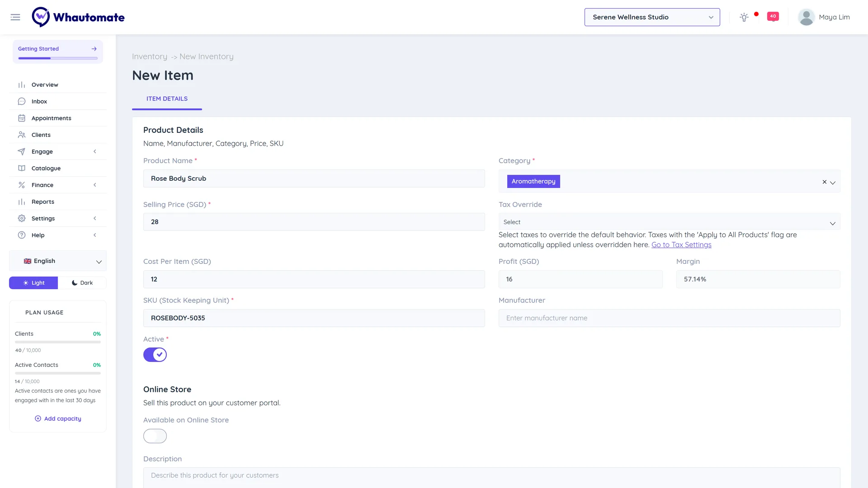Click the Overview bar chart icon
This screenshot has height=488, width=868.
22,85
